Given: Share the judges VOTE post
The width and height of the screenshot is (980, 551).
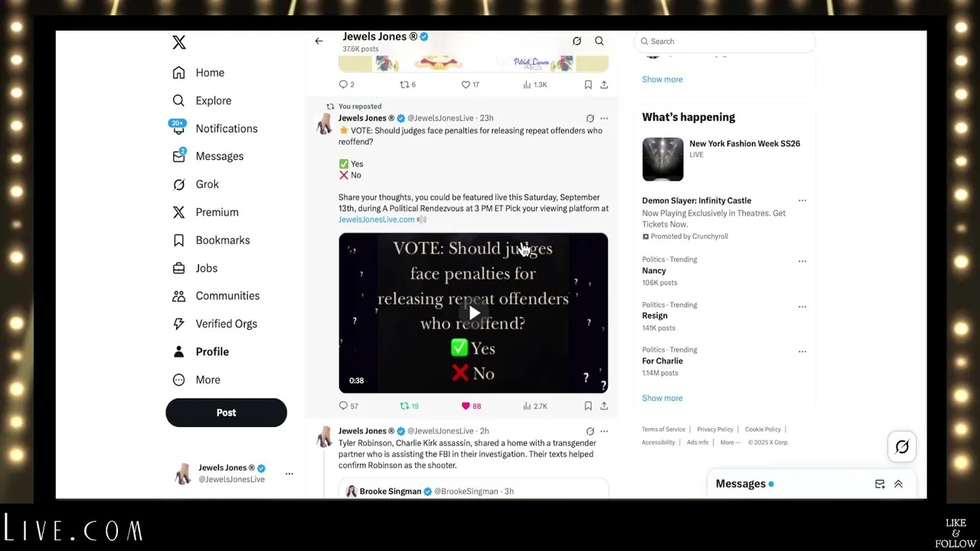Looking at the screenshot, I should point(604,406).
